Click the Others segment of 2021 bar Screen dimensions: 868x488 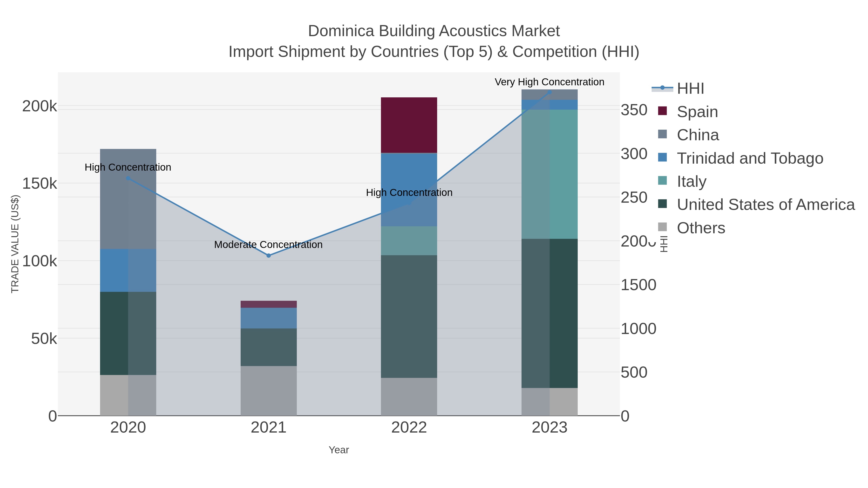tap(269, 391)
